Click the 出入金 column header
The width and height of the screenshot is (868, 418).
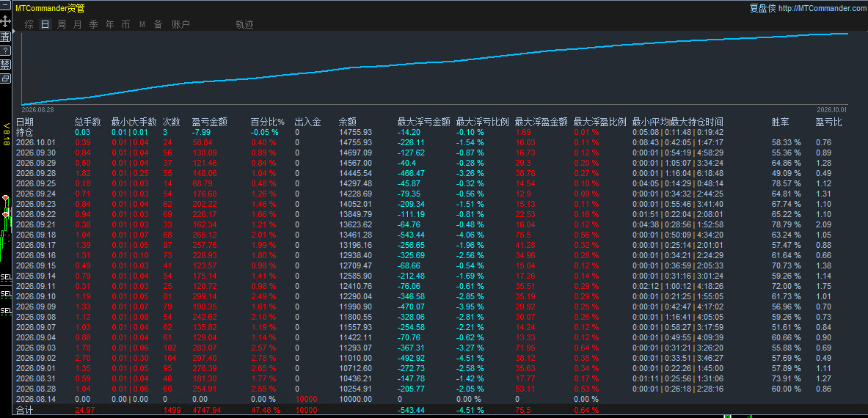(307, 122)
